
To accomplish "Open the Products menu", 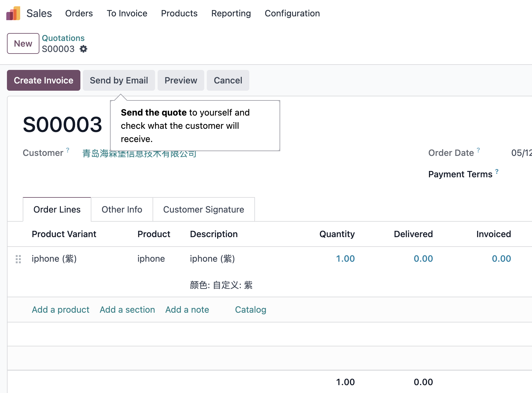I will [179, 13].
